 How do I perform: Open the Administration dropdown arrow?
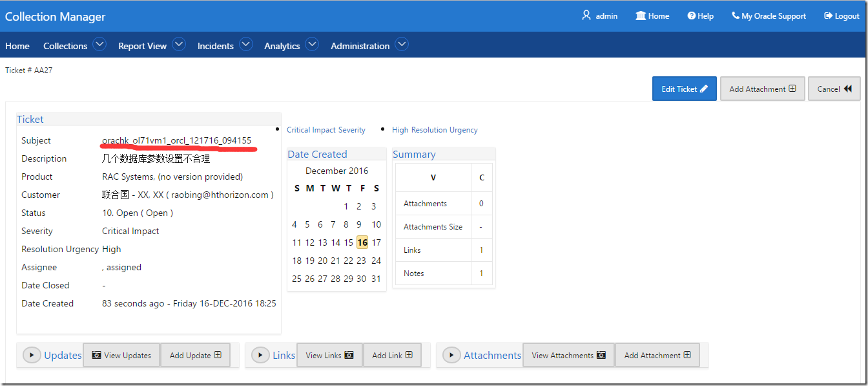click(401, 44)
